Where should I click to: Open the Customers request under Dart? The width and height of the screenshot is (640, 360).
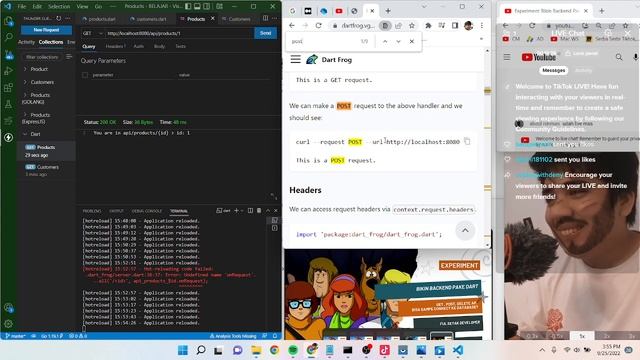[46, 170]
